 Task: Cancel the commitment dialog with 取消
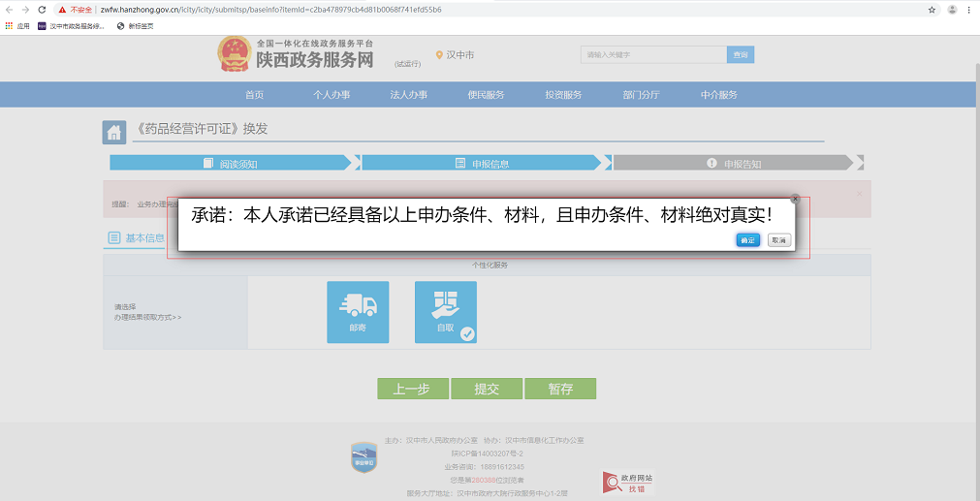point(779,239)
